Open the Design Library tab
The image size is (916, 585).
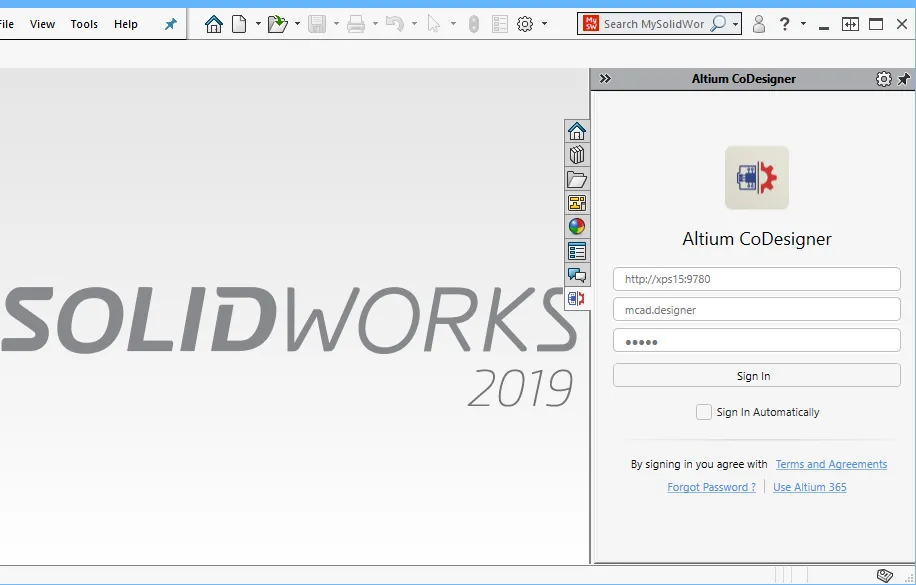coord(577,155)
